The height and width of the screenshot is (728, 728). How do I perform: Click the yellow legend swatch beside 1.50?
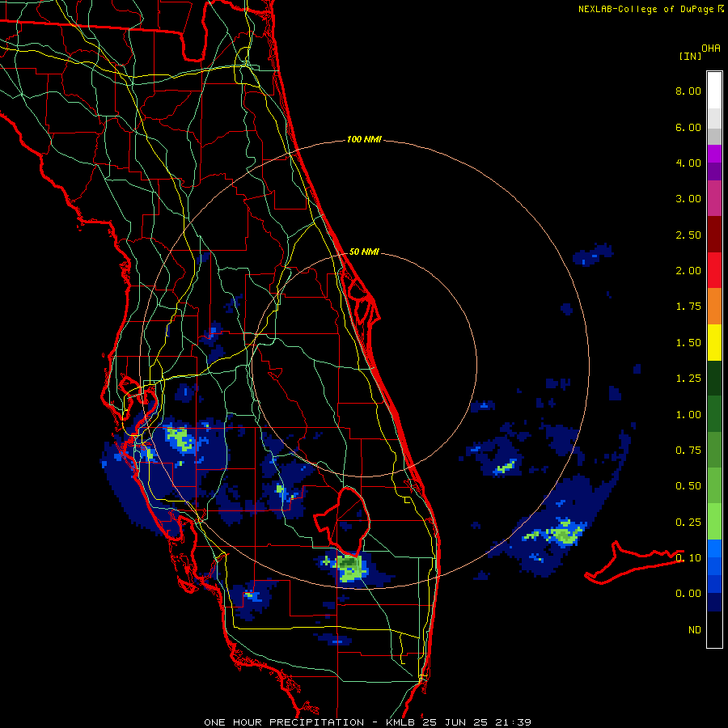point(714,342)
